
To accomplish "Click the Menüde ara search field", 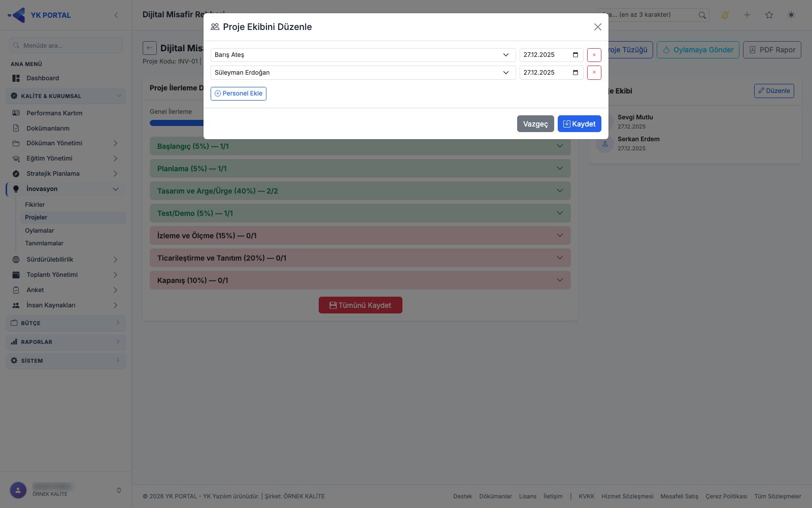I will 66,45.
